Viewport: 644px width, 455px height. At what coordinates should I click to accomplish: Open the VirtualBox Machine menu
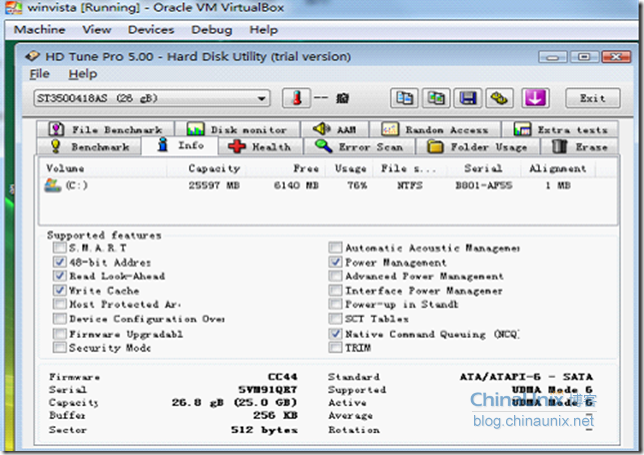pos(39,30)
